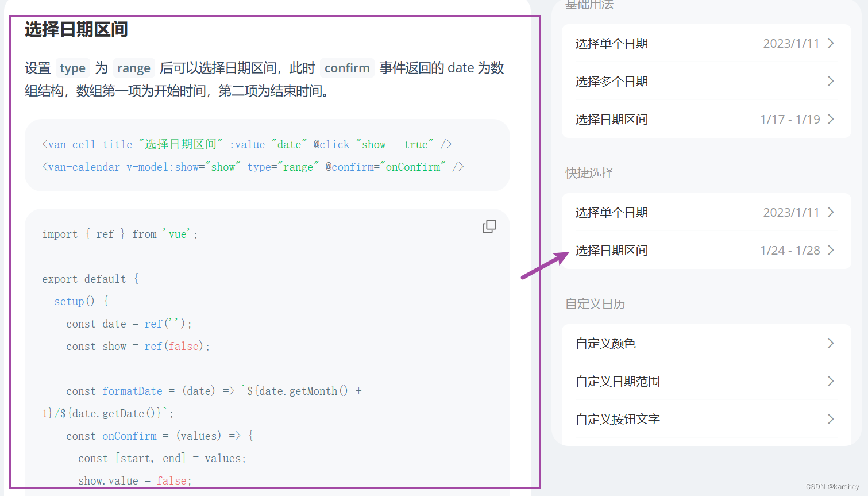Click chevron beside 2023/1/11 in 基础用法
The image size is (868, 496).
(831, 44)
